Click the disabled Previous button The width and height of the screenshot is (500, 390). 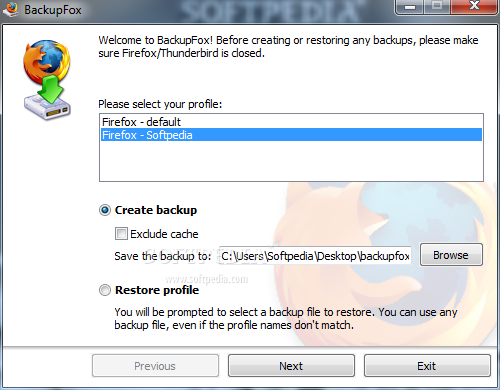point(155,366)
